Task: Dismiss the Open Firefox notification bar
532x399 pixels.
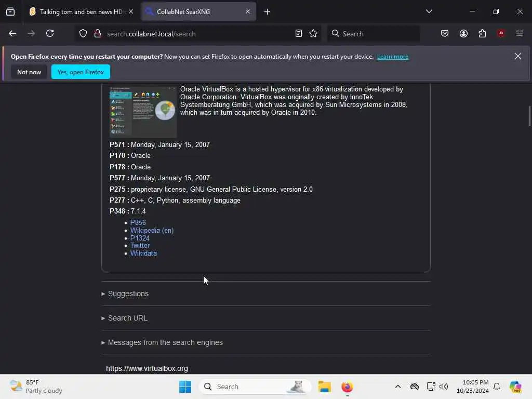Action: 518,56
